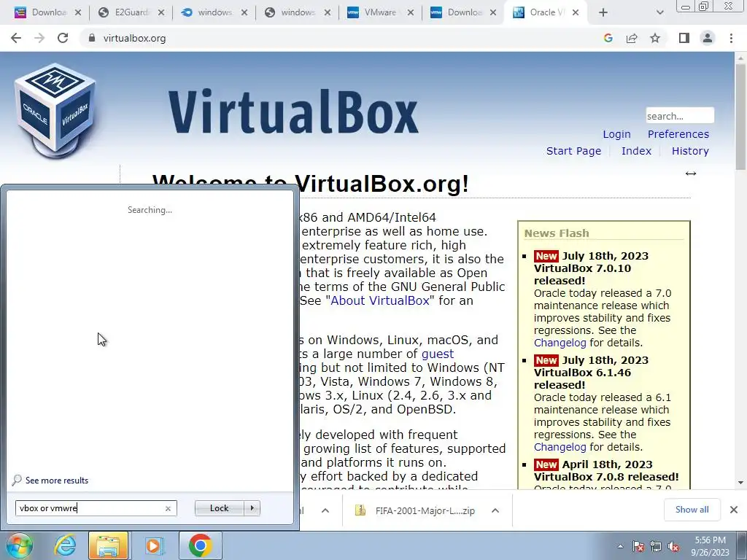Open the Changelog link for VirtualBox 7.0.10
This screenshot has width=747, height=560.
pyautogui.click(x=560, y=343)
